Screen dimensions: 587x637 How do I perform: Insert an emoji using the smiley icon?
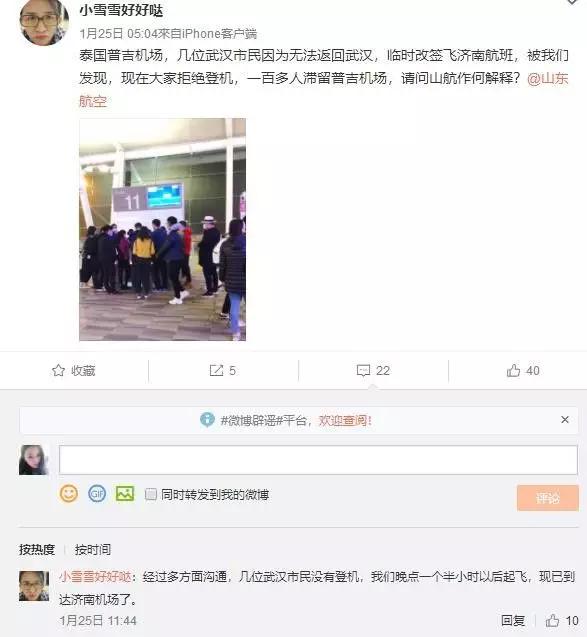(69, 494)
